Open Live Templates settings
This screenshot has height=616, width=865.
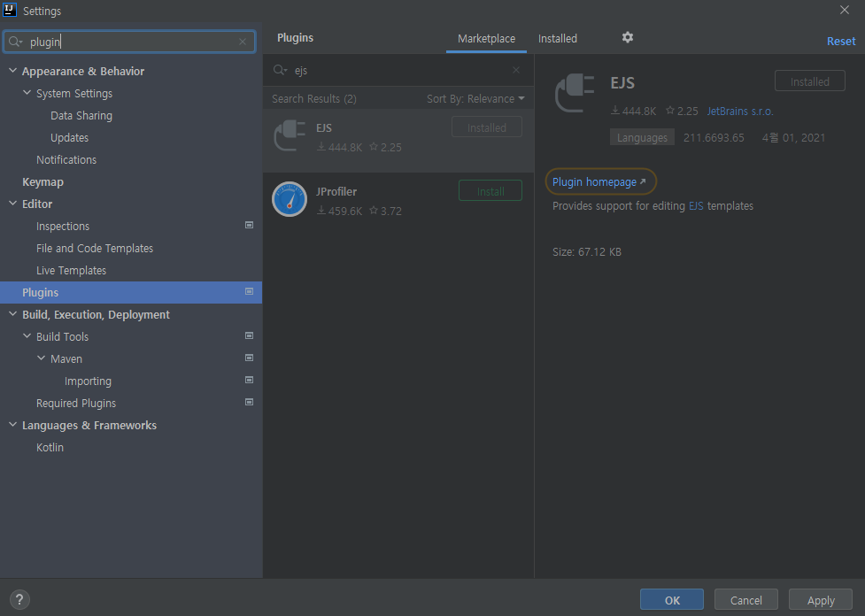(71, 270)
